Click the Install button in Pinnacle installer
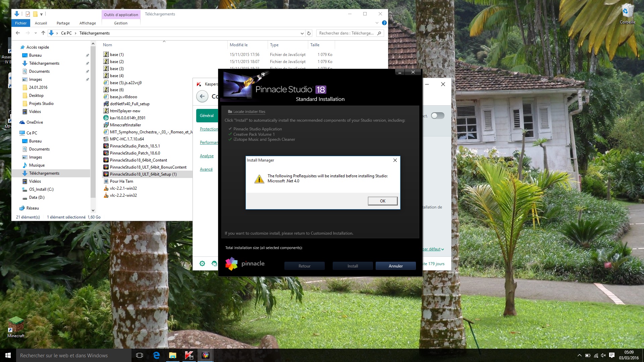 click(353, 266)
